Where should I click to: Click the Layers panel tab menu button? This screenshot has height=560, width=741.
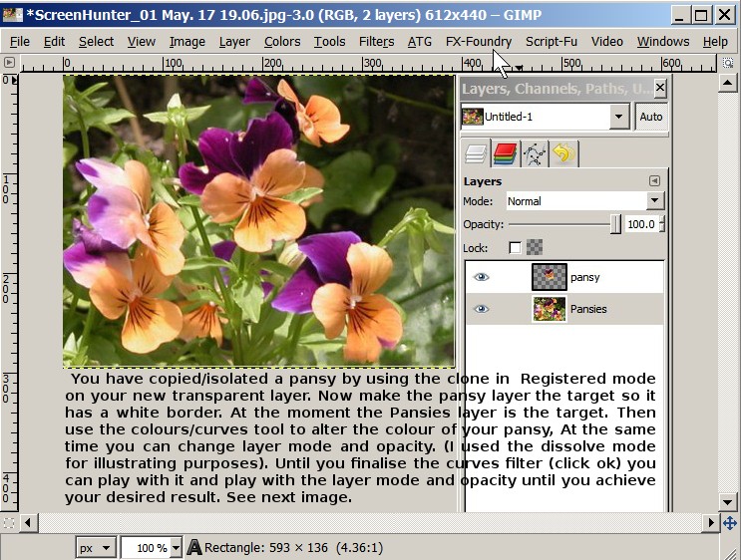(x=654, y=180)
